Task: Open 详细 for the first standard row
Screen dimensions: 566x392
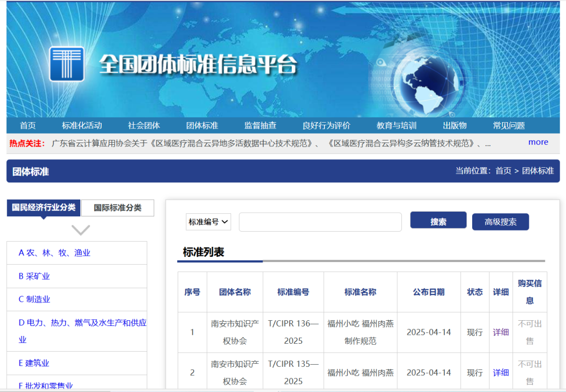Action: click(500, 332)
